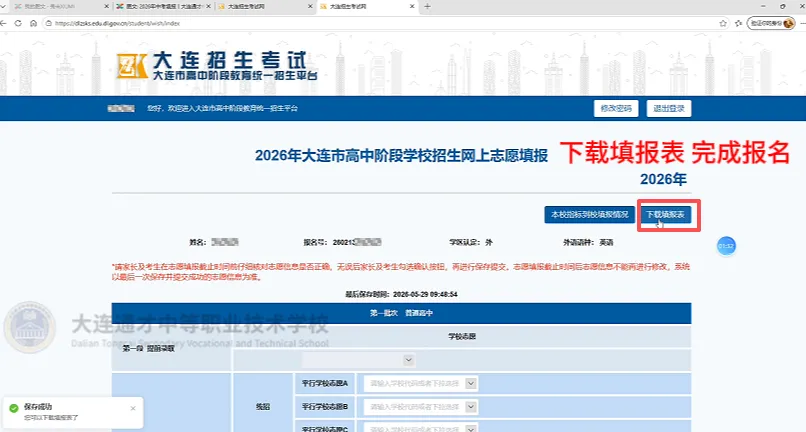Screen dimensions: 806x432
Task: Open the browser home page icon
Action: click(33, 23)
